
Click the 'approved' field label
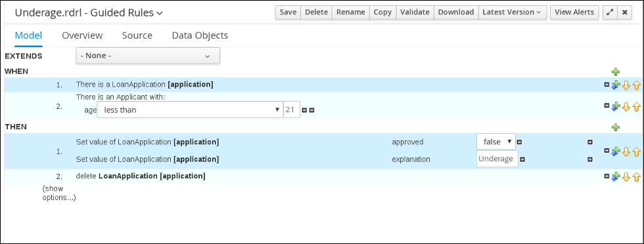(407, 142)
